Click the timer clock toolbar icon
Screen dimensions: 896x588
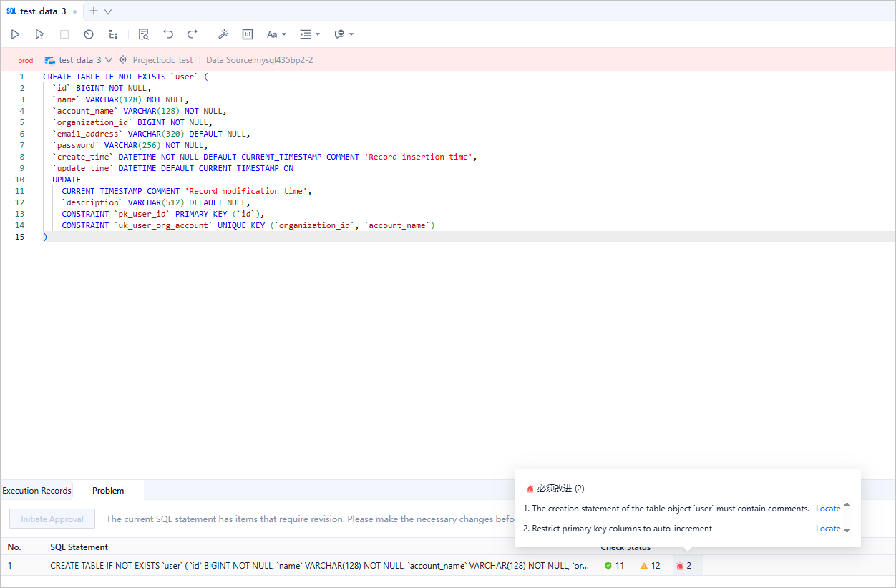[89, 34]
